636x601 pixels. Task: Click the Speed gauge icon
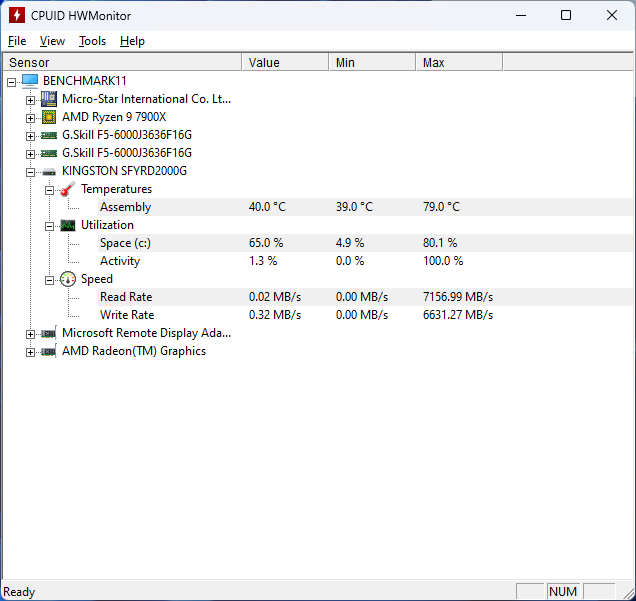(x=68, y=279)
